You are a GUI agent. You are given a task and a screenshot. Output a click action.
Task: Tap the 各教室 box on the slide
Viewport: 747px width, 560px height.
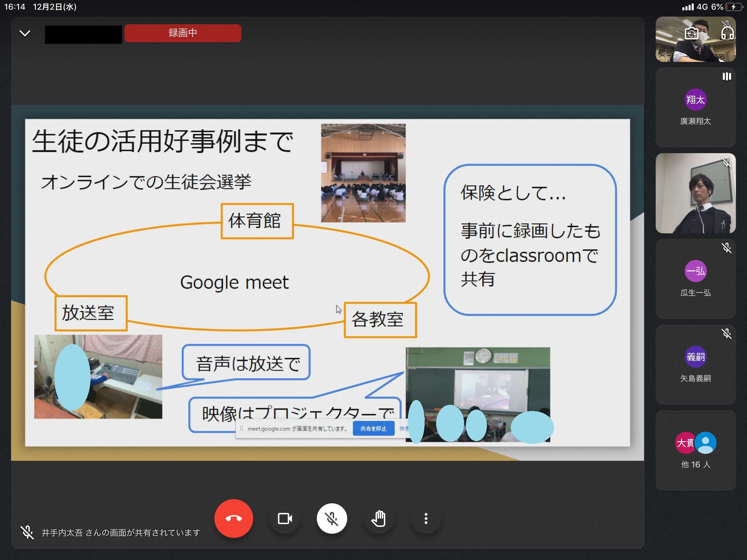click(380, 320)
